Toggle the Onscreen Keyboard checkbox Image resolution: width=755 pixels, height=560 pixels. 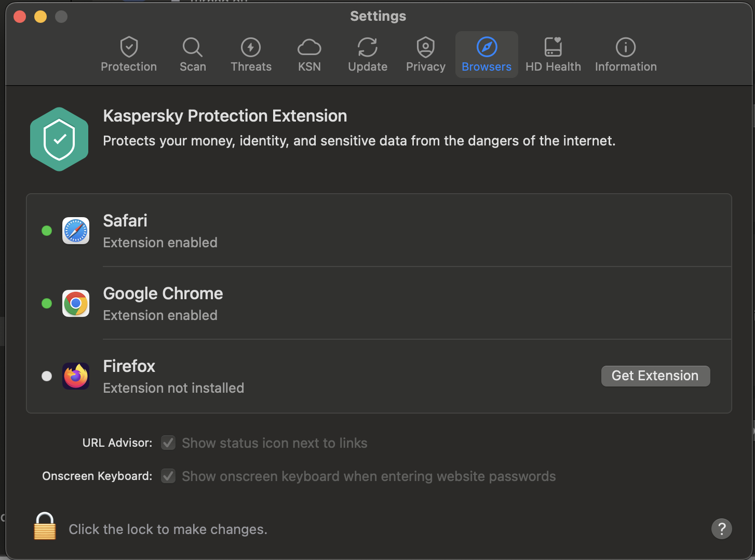pyautogui.click(x=168, y=476)
